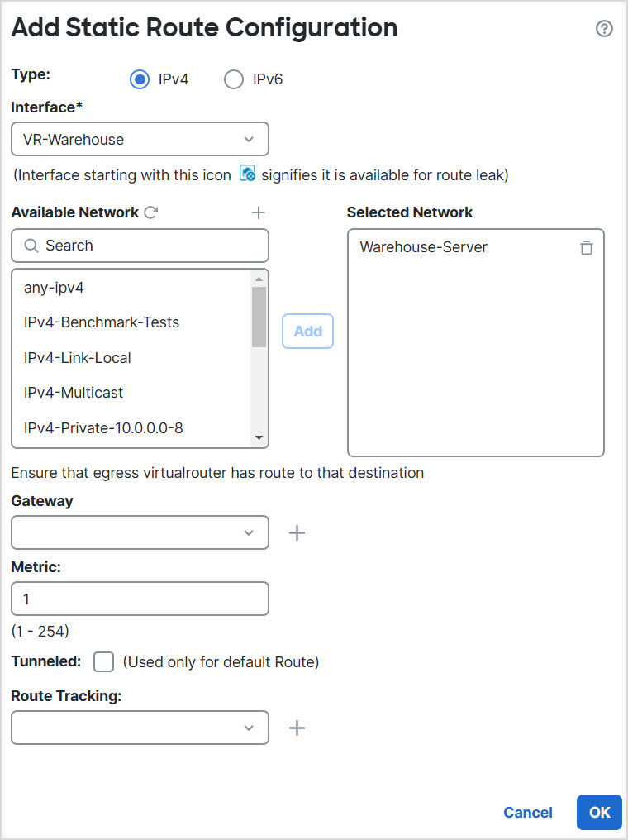The image size is (628, 840).
Task: Open the Interface dropdown showing VR-Warehouse
Action: (140, 139)
